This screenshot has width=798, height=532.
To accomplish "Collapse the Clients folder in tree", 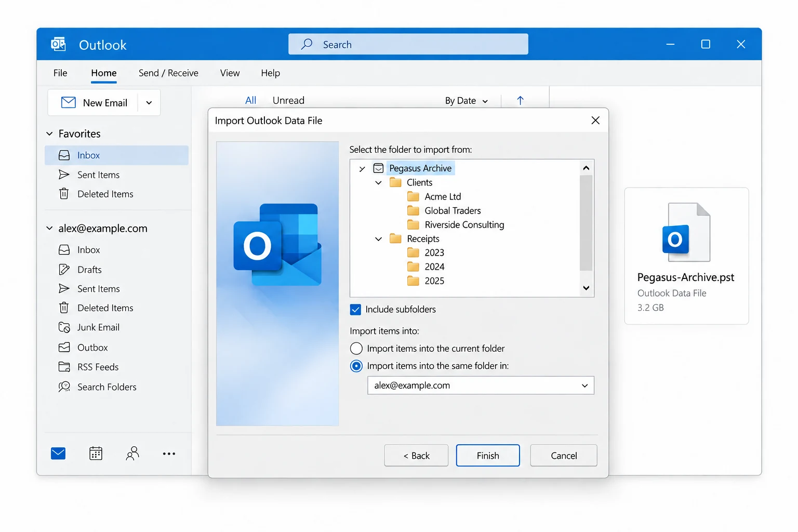I will 378,182.
